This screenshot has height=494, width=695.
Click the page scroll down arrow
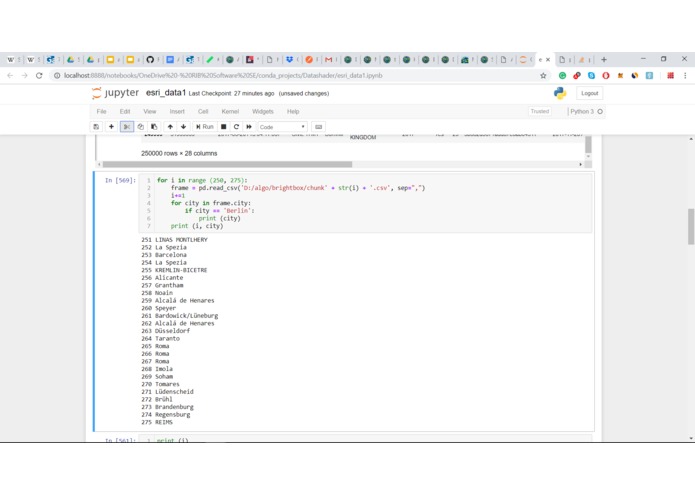point(691,438)
